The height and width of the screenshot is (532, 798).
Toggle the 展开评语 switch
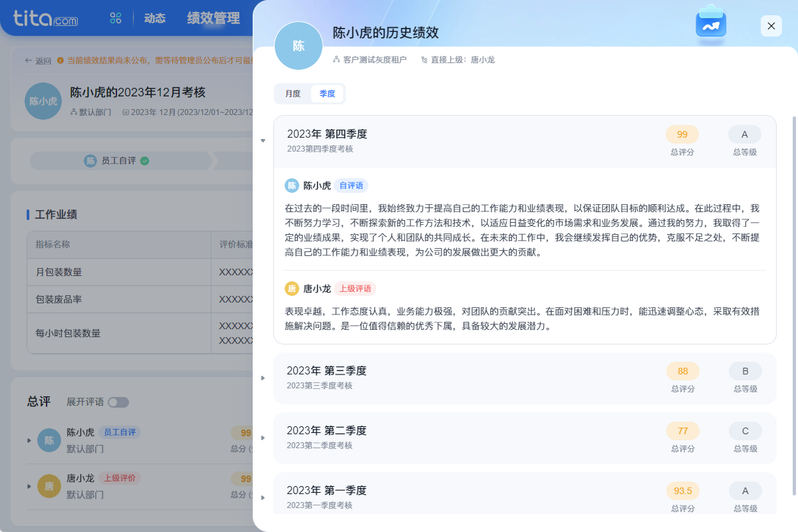pos(118,402)
